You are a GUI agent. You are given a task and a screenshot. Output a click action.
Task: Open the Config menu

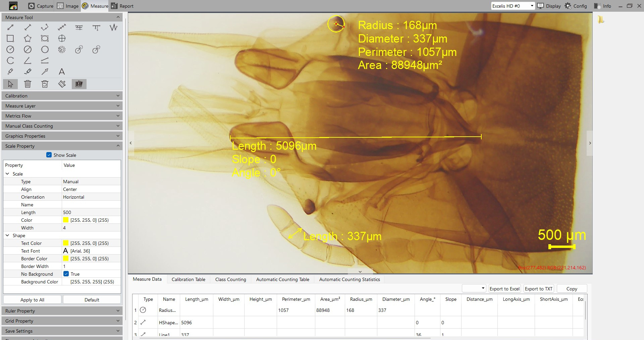click(576, 6)
